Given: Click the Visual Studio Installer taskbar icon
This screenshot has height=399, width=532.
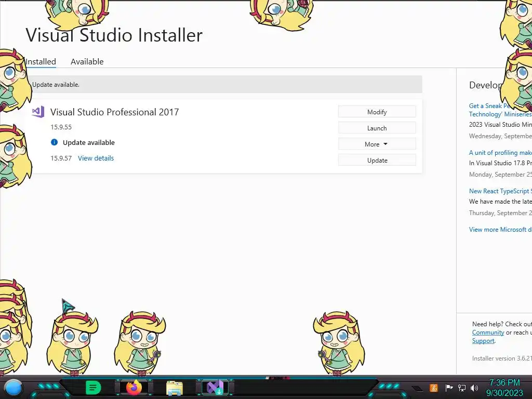Looking at the screenshot, I should tap(215, 388).
